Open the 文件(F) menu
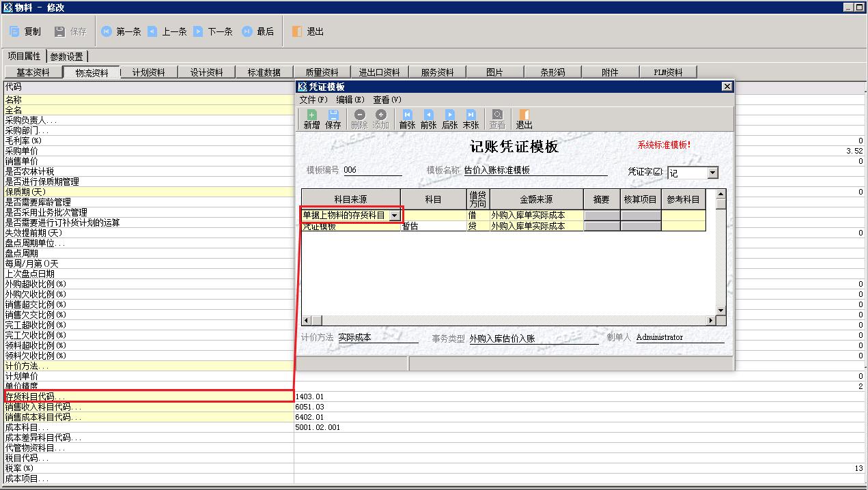 [314, 99]
